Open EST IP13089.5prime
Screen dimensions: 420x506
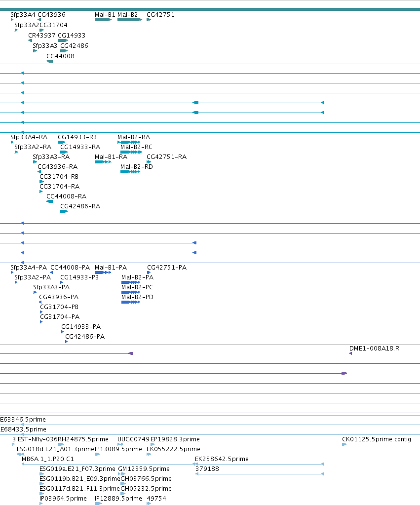pyautogui.click(x=97, y=454)
